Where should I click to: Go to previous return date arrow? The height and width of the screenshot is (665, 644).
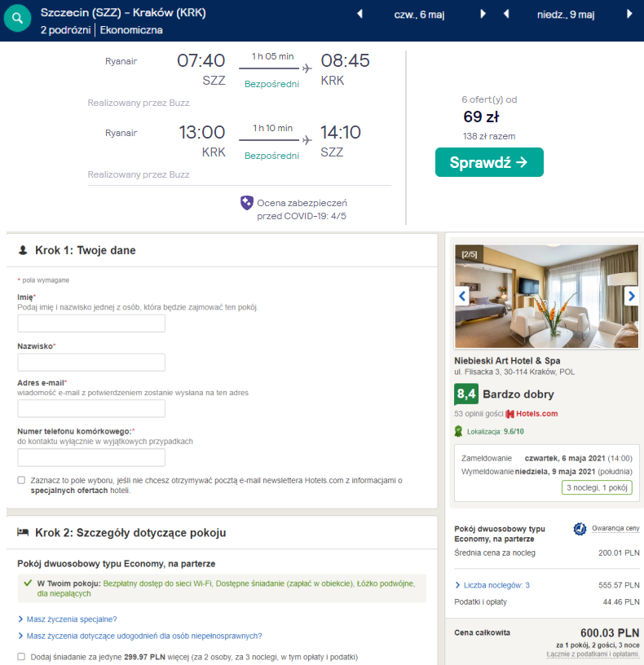[x=506, y=14]
